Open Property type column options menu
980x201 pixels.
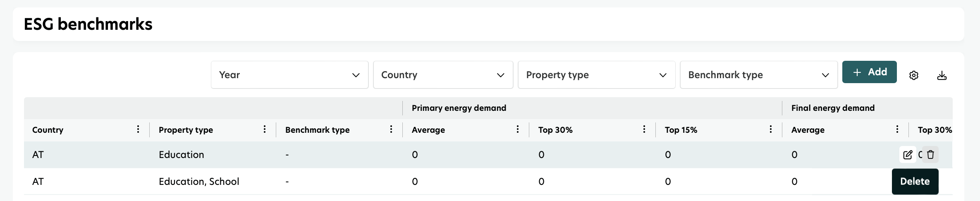(265, 129)
